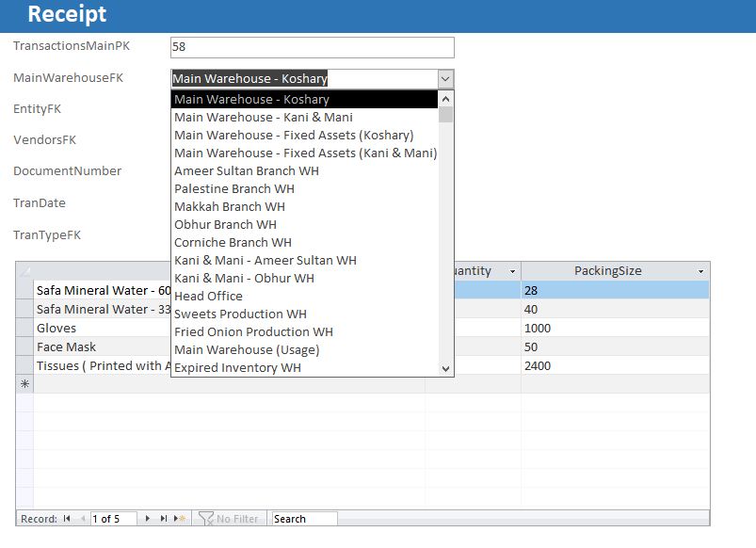Screen dimensions: 756x548
Task: Click the VendorsFK field label
Action: tap(45, 140)
